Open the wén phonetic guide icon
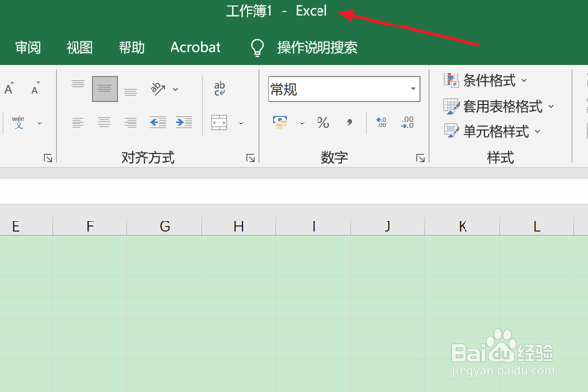588x392 pixels. click(x=18, y=122)
